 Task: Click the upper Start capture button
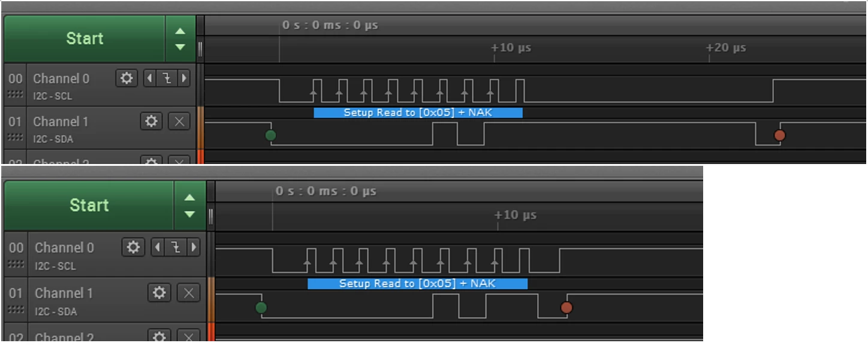pyautogui.click(x=85, y=39)
